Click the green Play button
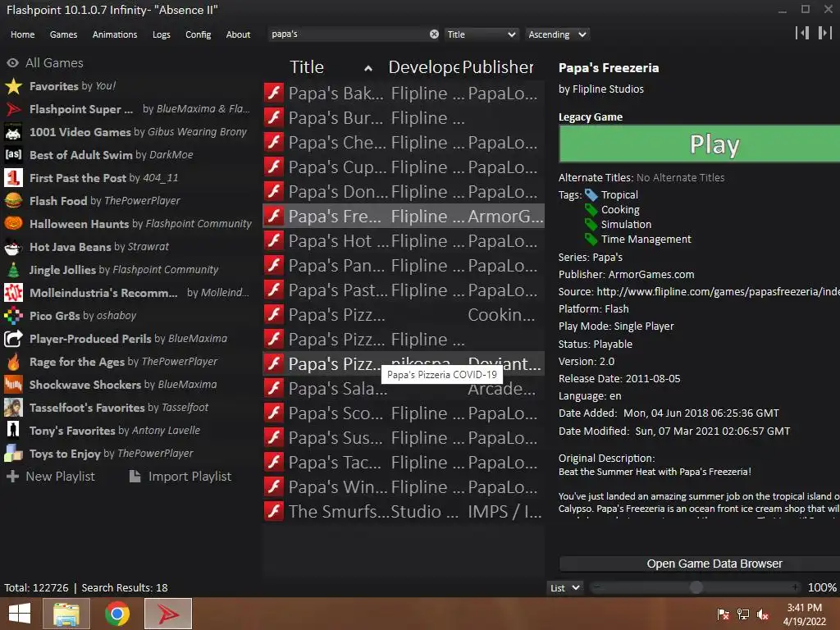The image size is (840, 630). 700,144
